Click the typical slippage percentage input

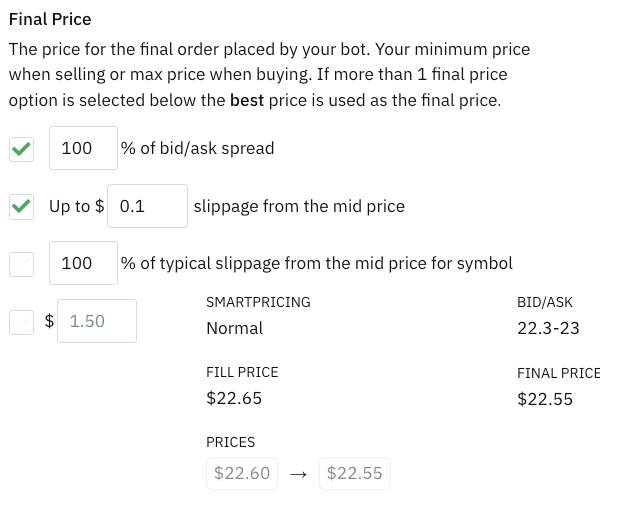click(x=83, y=263)
